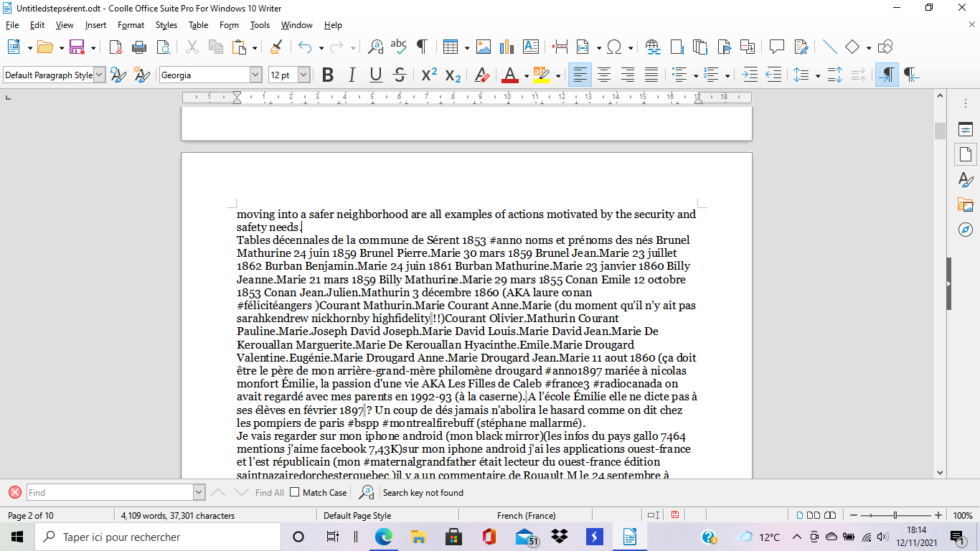The image size is (980, 551).
Task: Click the French (France) language status
Action: point(527,515)
